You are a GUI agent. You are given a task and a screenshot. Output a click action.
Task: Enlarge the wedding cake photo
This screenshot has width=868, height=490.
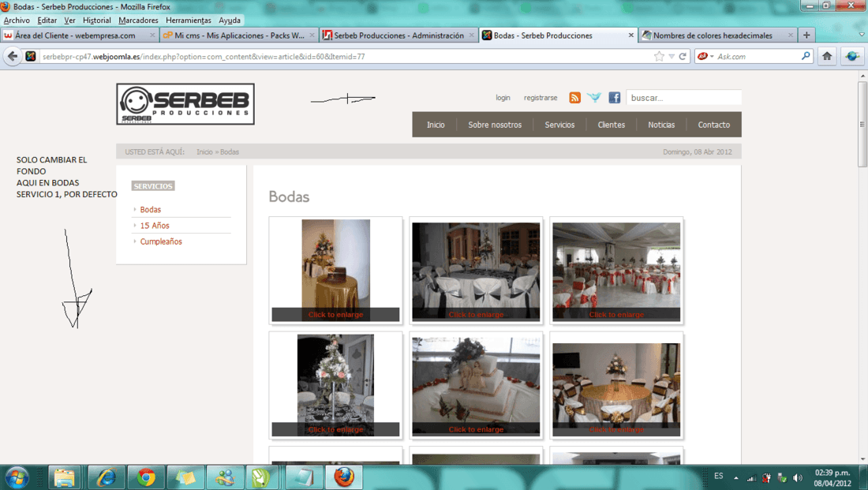pyautogui.click(x=476, y=385)
